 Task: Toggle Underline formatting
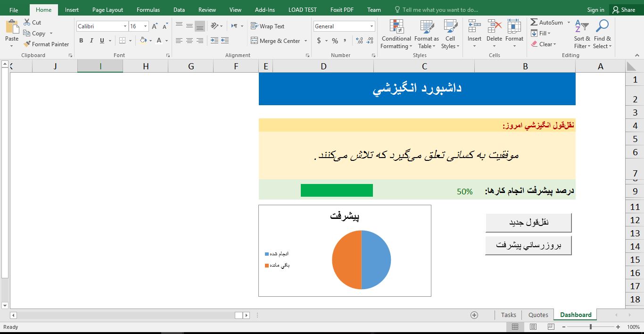click(x=102, y=41)
